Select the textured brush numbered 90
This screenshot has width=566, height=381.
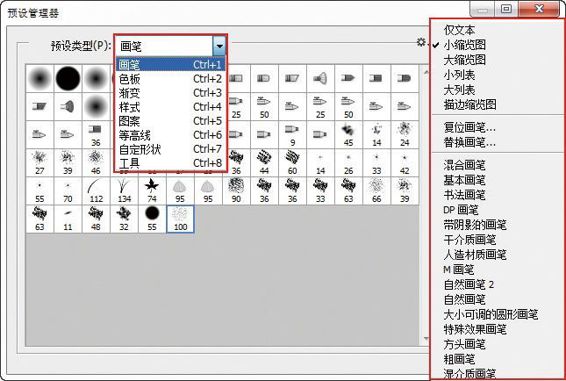(236, 191)
